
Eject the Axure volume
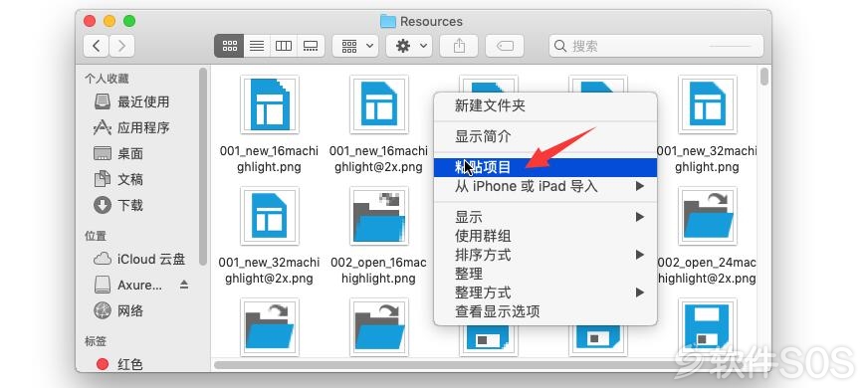pyautogui.click(x=184, y=286)
